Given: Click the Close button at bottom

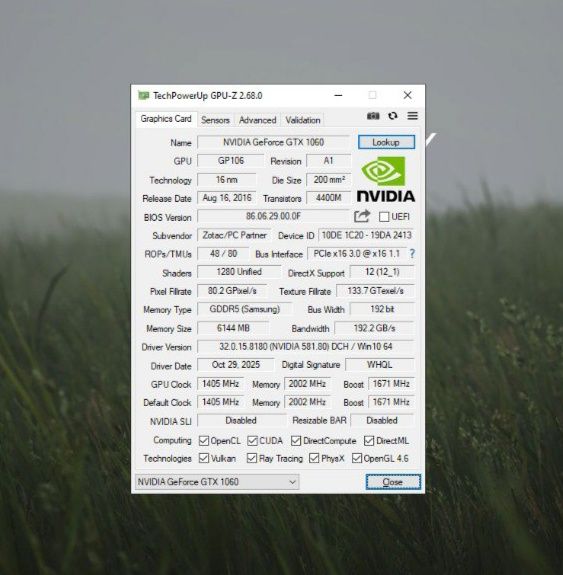Looking at the screenshot, I should point(393,481).
